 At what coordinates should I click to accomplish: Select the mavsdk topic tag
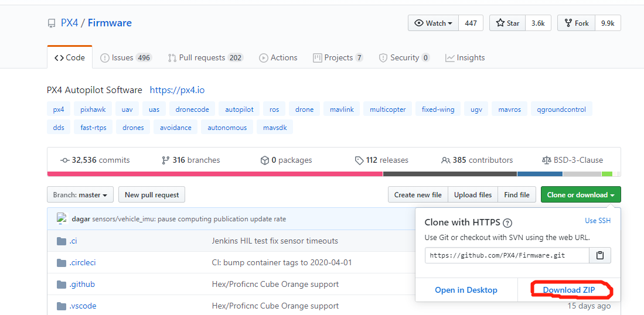[x=275, y=128]
